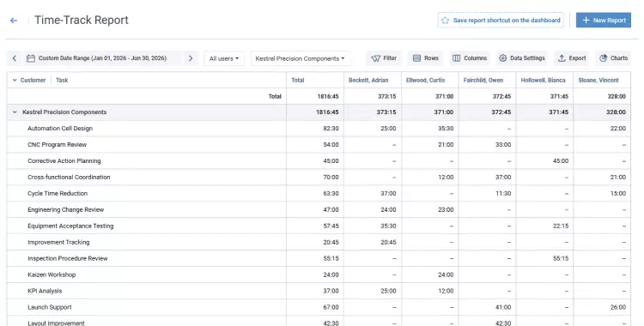Select the Equipment Acceptance Testing task

70,226
